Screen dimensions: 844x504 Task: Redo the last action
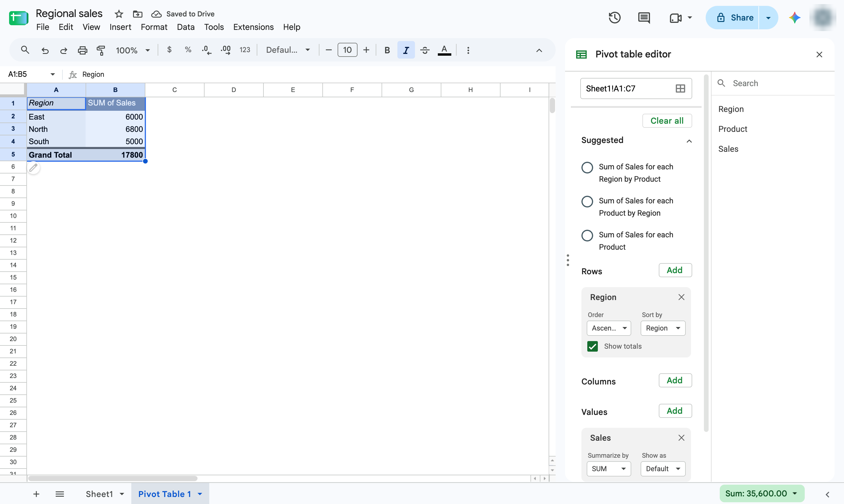pyautogui.click(x=64, y=50)
